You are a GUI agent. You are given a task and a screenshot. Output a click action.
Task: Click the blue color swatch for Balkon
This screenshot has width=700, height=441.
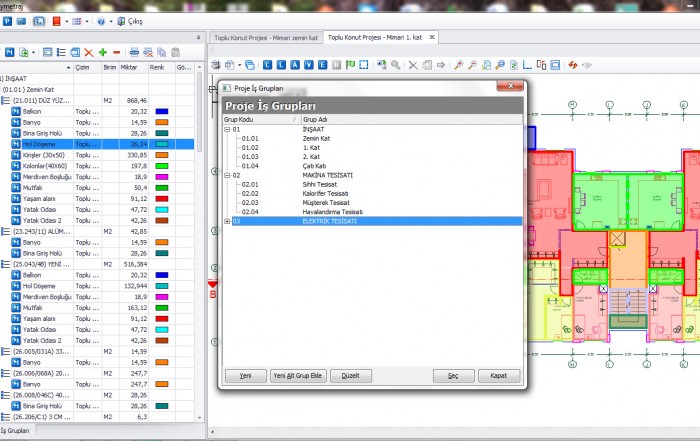[x=162, y=111]
